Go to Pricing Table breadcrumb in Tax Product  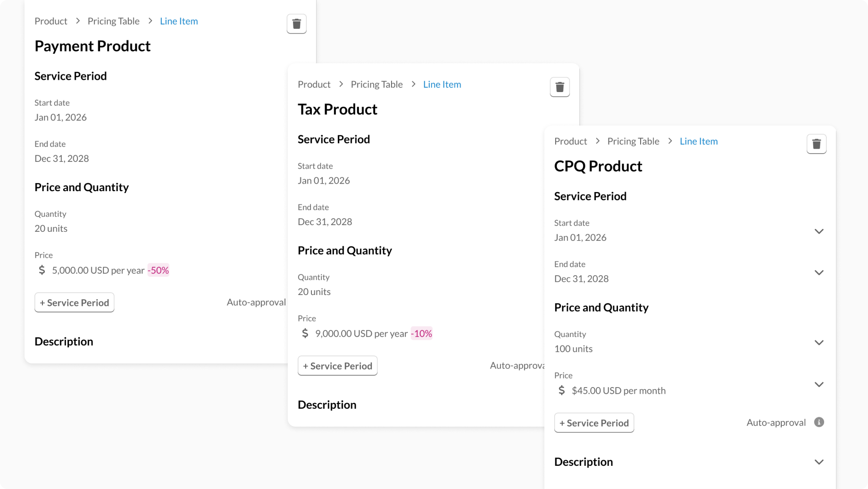(x=376, y=84)
